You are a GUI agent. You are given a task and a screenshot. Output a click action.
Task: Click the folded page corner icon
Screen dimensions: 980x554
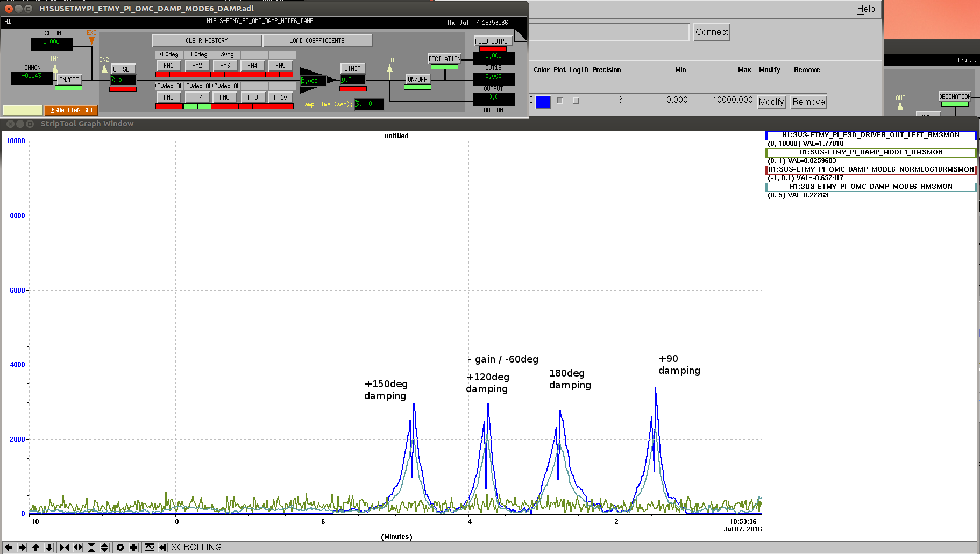tap(521, 35)
